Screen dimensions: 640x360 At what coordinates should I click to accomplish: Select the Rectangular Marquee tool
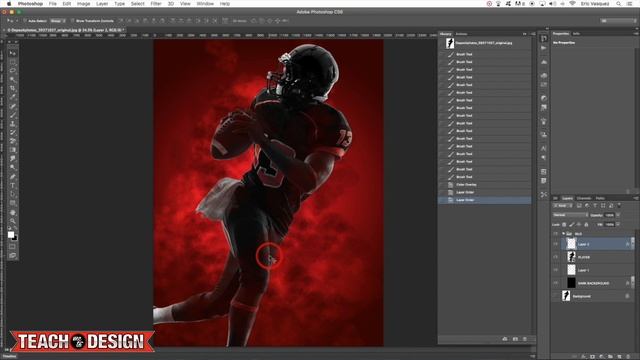(x=13, y=62)
